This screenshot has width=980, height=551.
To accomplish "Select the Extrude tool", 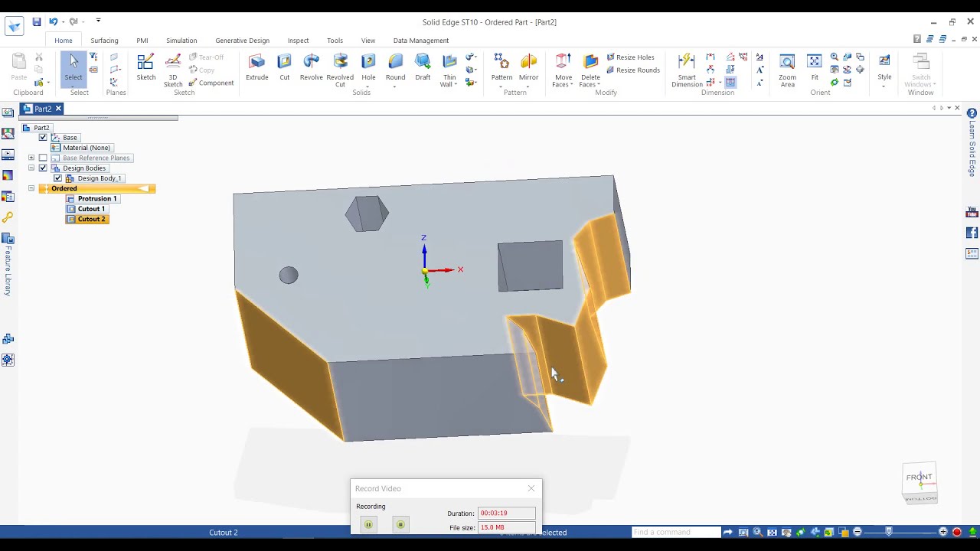I will tap(256, 67).
